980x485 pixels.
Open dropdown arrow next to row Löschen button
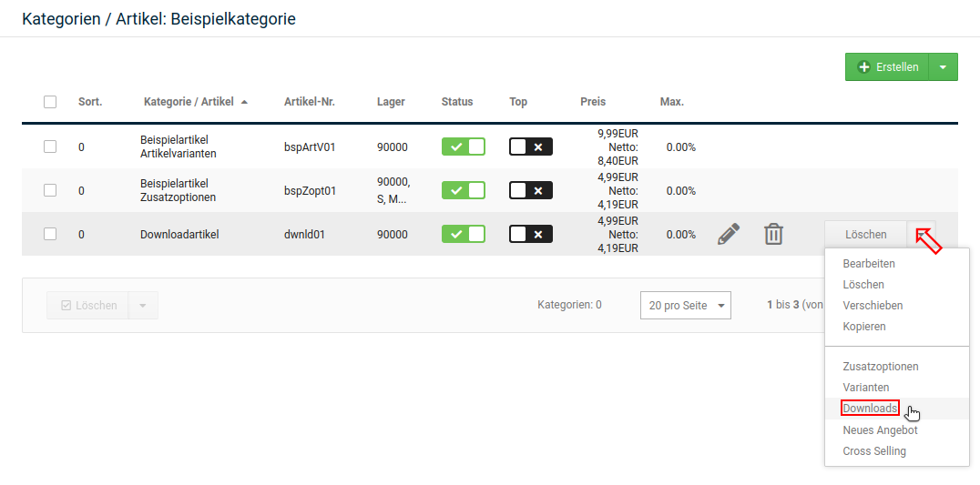point(921,234)
